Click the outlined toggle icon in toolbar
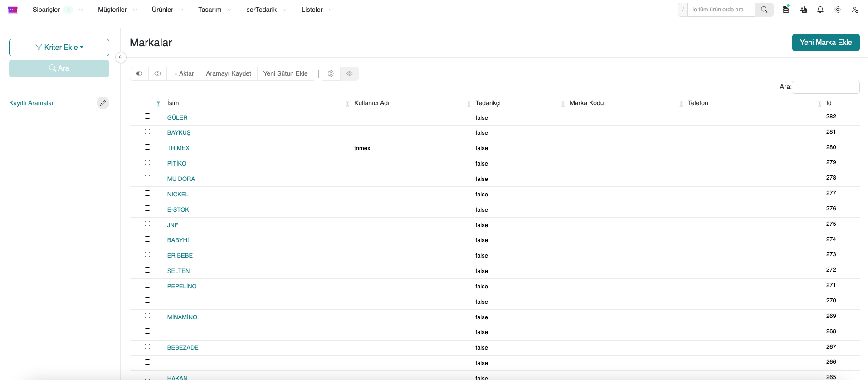Image resolution: width=868 pixels, height=380 pixels. 157,73
